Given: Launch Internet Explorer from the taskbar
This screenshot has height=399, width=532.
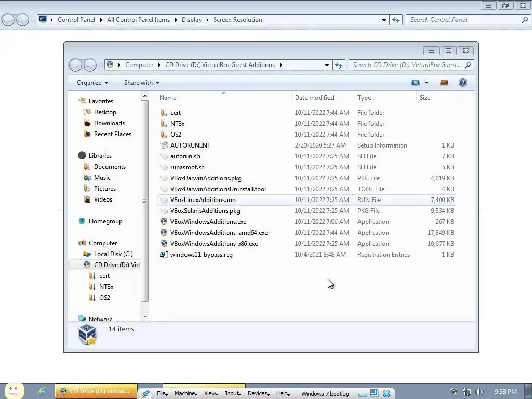Looking at the screenshot, I should [x=42, y=391].
